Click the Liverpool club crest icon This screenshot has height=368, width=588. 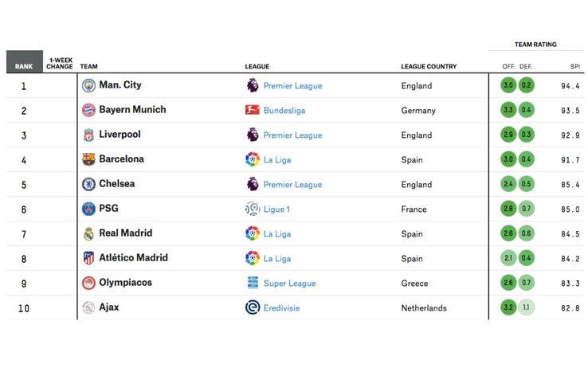[88, 135]
